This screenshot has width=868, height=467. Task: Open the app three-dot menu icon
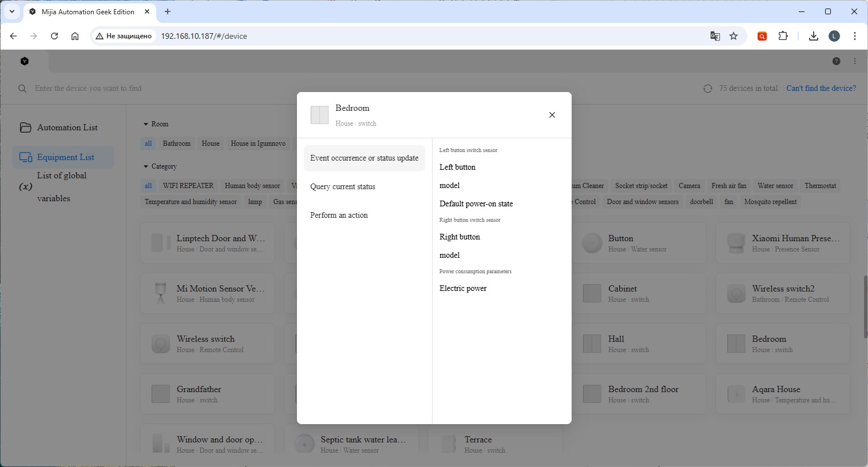[855, 61]
